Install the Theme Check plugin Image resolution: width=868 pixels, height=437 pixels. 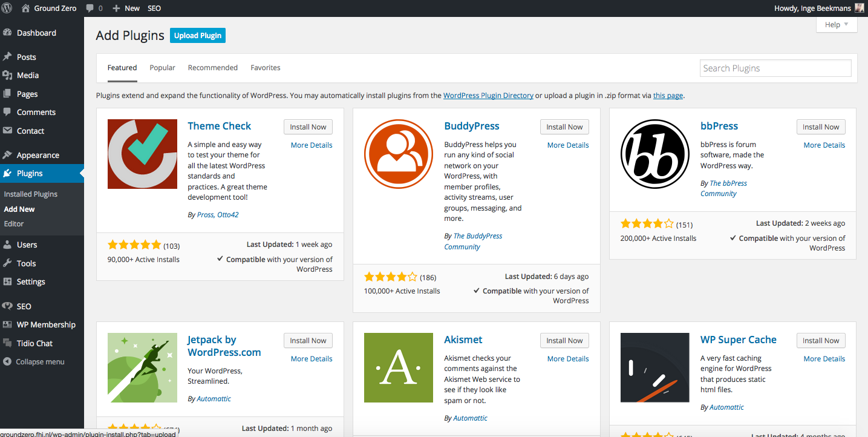click(x=308, y=127)
